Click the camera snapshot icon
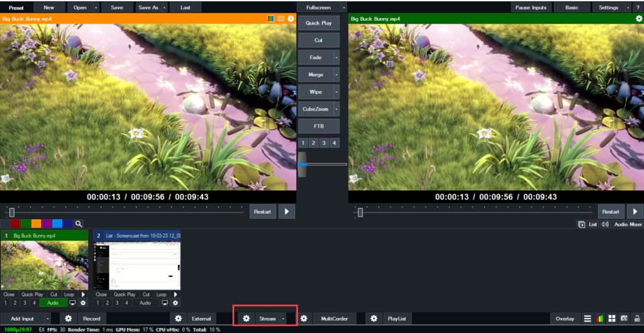The width and height of the screenshot is (644, 333). click(625, 319)
